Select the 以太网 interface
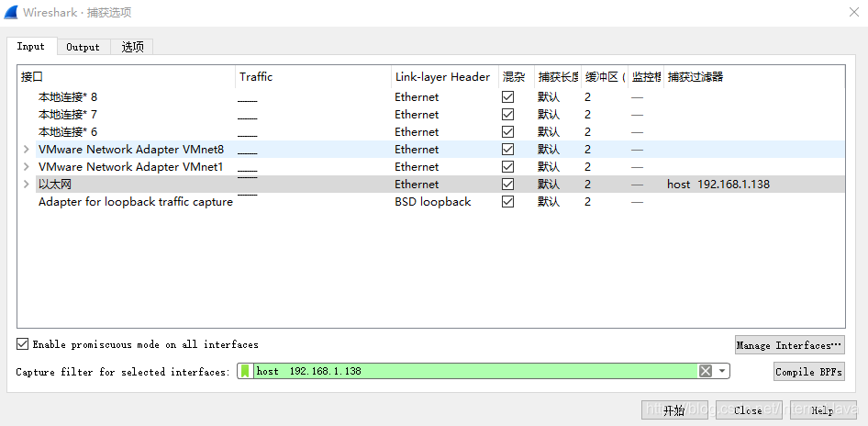868x426 pixels. pos(55,184)
